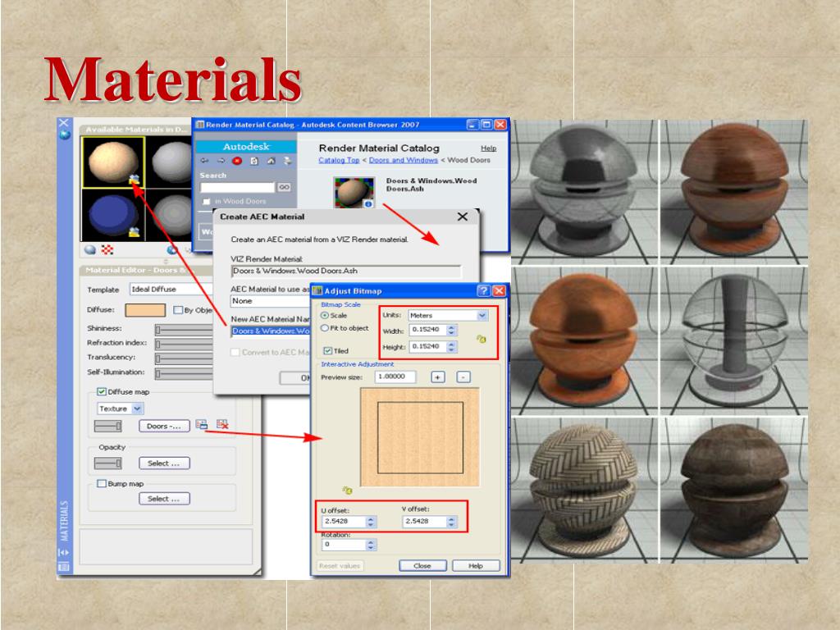Click the globe icon at the palette top
The image size is (840, 630).
[65, 135]
